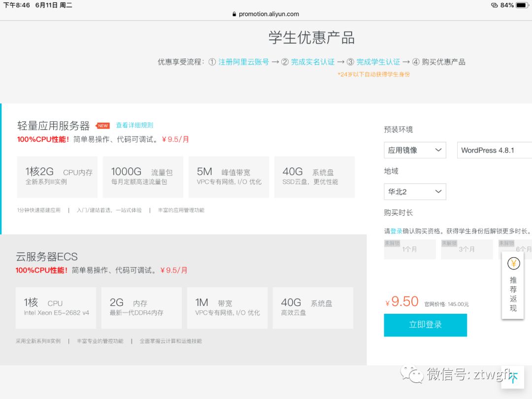Click 丰富的应用管理功能 feature text

[x=181, y=210]
